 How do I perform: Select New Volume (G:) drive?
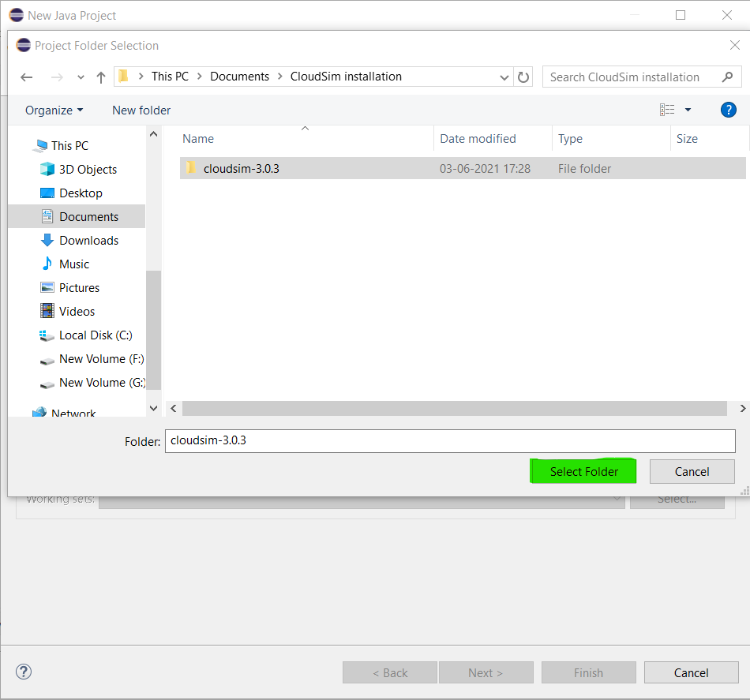[102, 383]
